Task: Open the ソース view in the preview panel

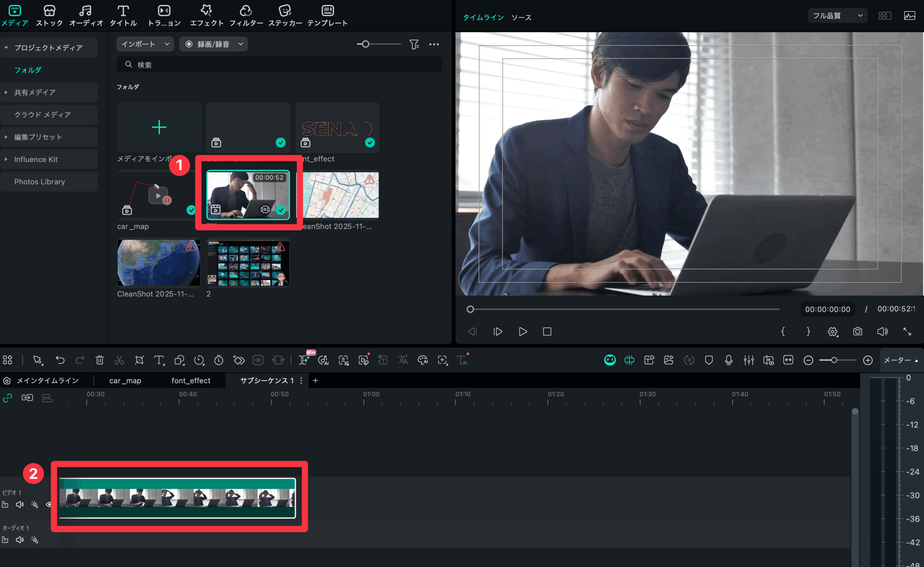Action: [521, 17]
